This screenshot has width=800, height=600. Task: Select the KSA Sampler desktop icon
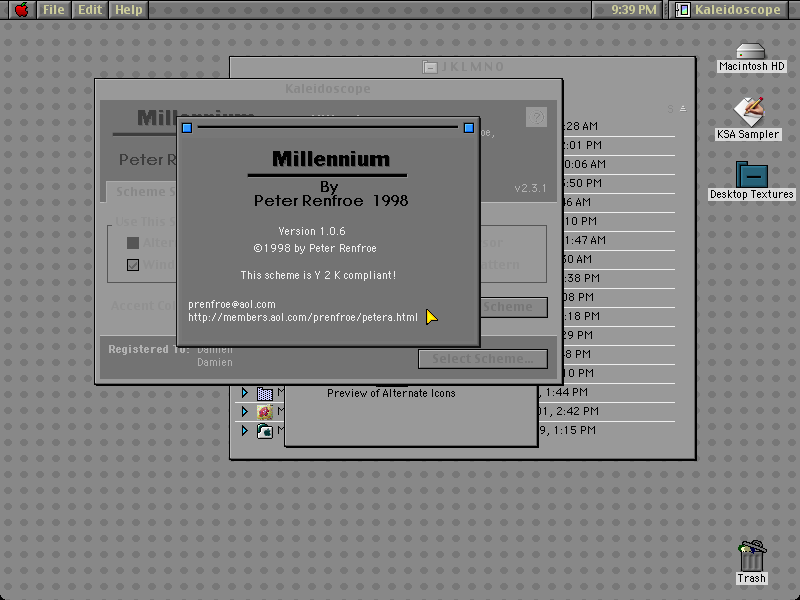748,112
